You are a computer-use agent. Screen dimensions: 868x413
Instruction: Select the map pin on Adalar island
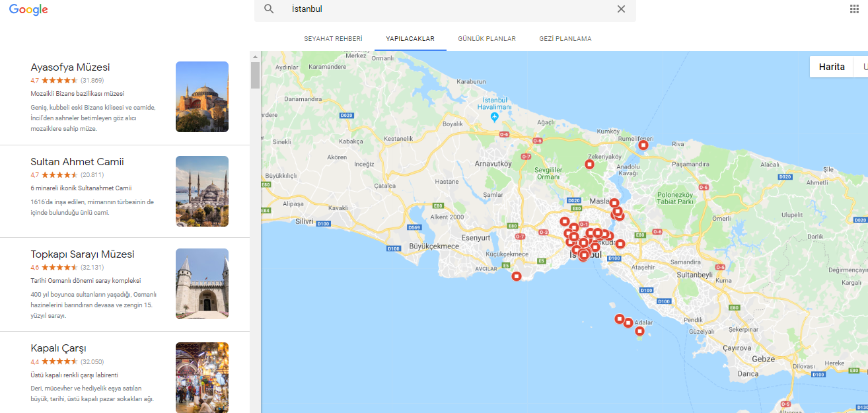click(639, 330)
